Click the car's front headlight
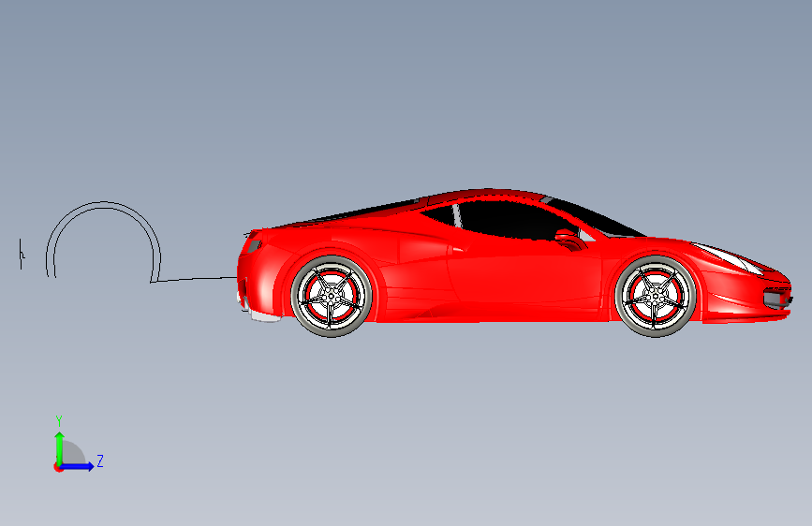The width and height of the screenshot is (812, 526). (x=731, y=257)
